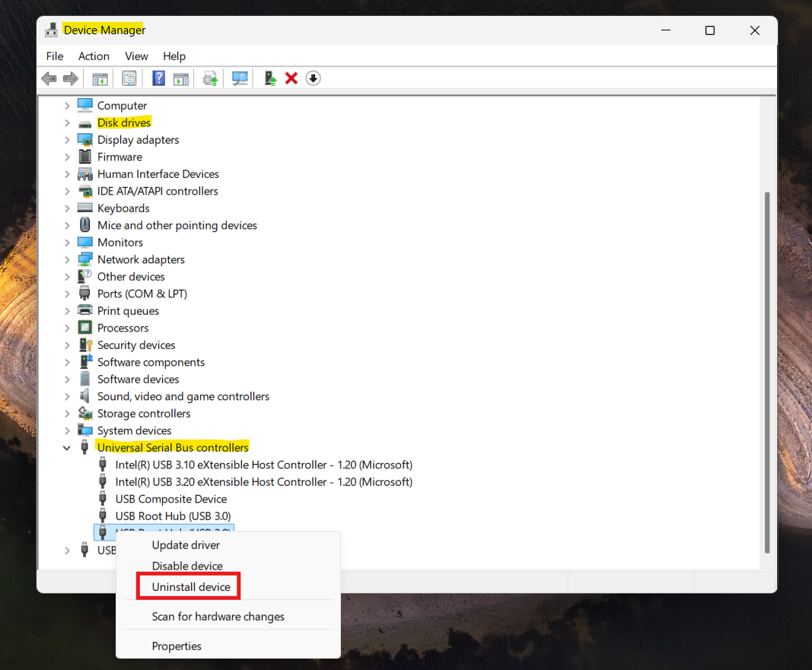Viewport: 812px width, 670px height.
Task: Select the Scan for hardware changes toolbar icon
Action: [x=240, y=78]
